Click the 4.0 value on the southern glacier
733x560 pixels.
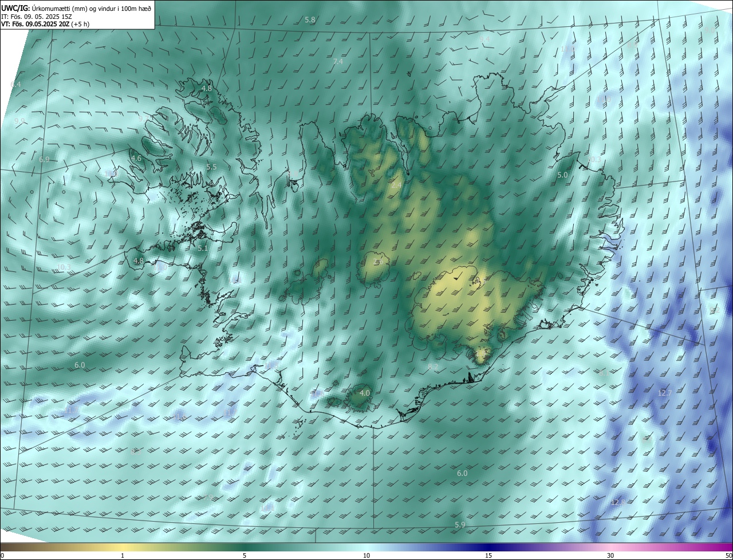click(x=365, y=393)
